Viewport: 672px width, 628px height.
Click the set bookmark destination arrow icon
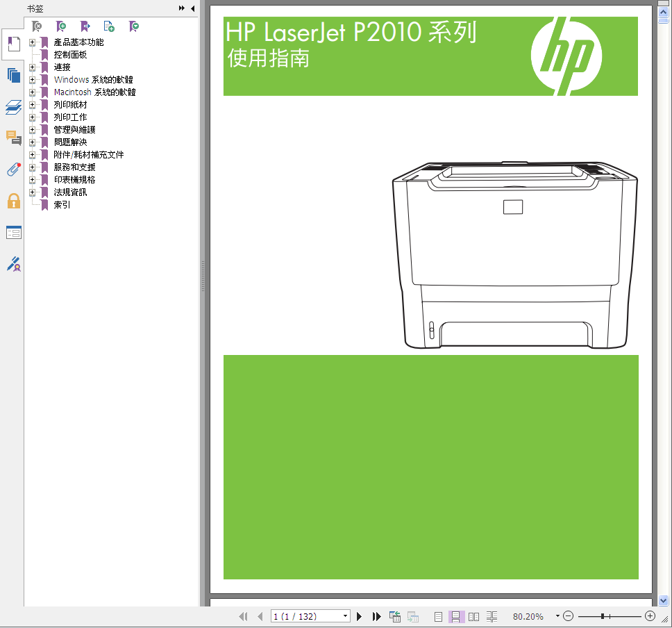click(x=85, y=26)
